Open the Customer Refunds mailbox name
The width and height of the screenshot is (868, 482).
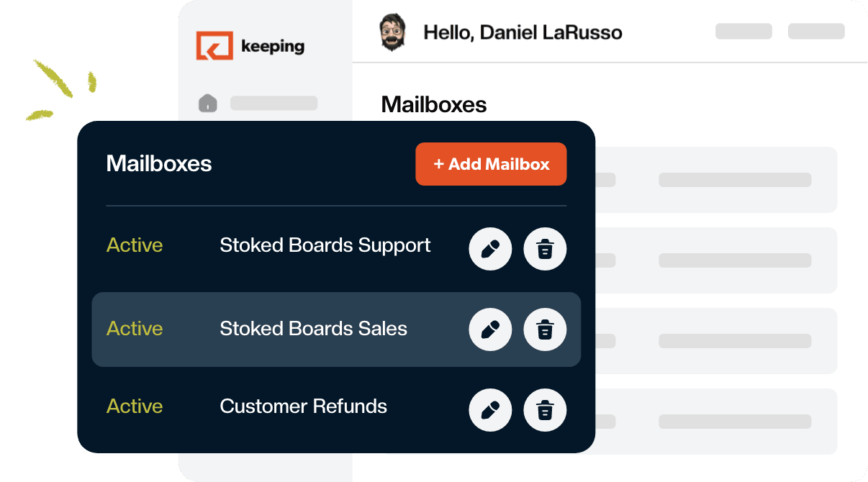(303, 406)
